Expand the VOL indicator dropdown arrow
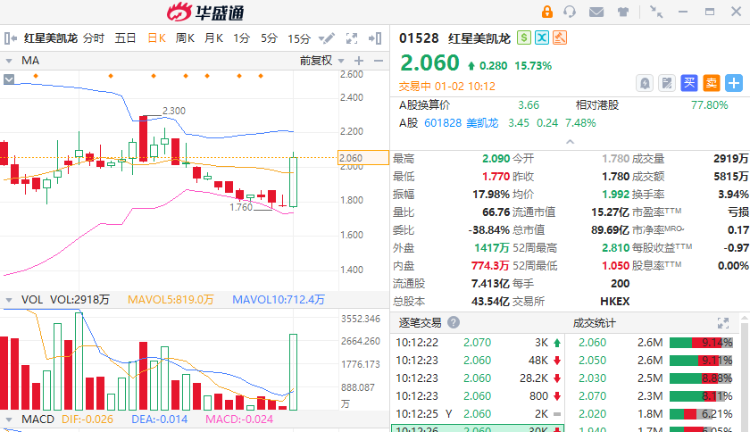 [x=9, y=300]
